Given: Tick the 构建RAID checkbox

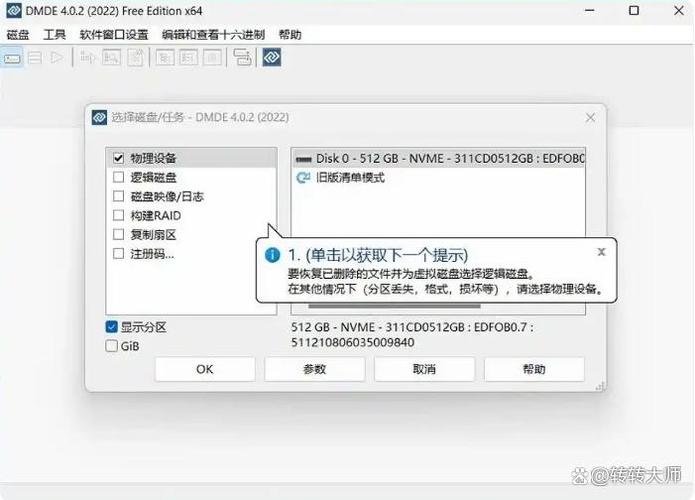Looking at the screenshot, I should point(118,215).
